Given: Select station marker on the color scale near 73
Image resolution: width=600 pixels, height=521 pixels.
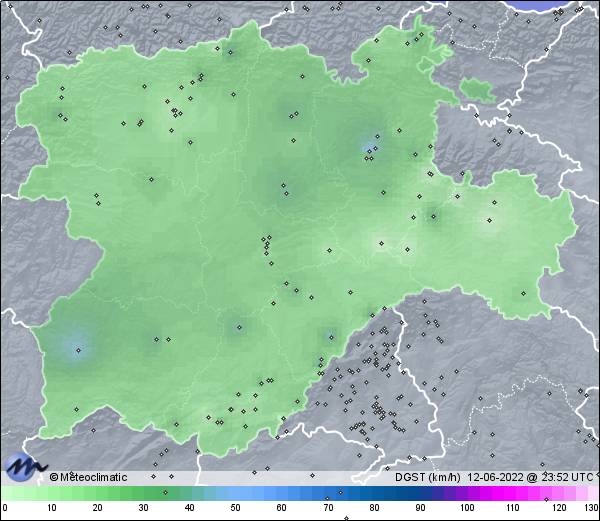Looking at the screenshot, I should pyautogui.click(x=341, y=492).
